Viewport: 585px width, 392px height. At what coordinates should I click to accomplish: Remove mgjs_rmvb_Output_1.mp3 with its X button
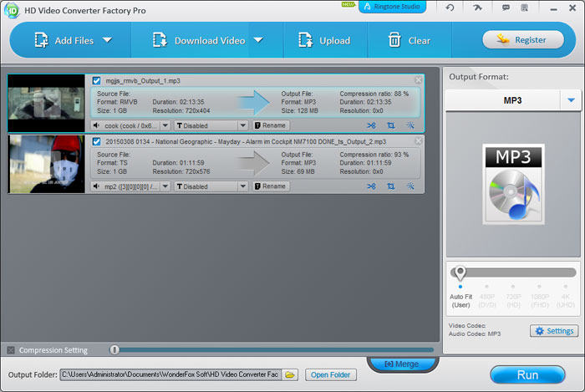pyautogui.click(x=418, y=79)
